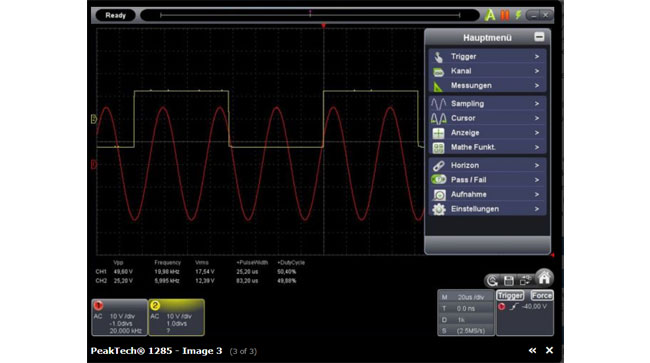Click the Aufnahme record icon
The width and height of the screenshot is (650, 363).
click(x=439, y=195)
